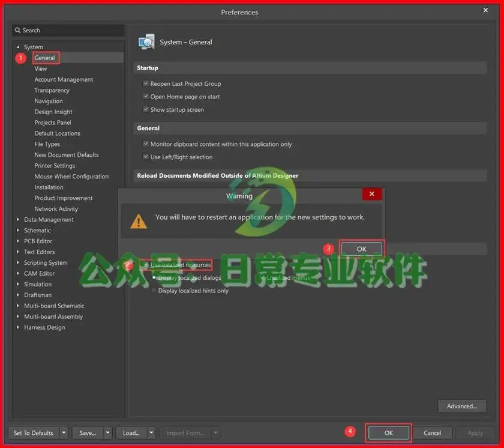Select New Document Defaults
The image size is (504, 448).
67,155
